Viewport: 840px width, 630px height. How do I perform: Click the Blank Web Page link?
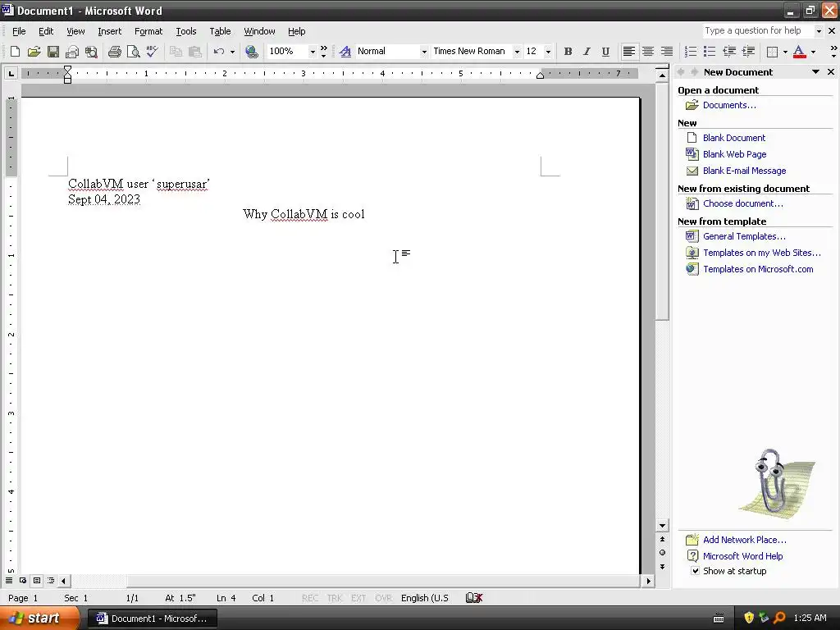click(734, 154)
